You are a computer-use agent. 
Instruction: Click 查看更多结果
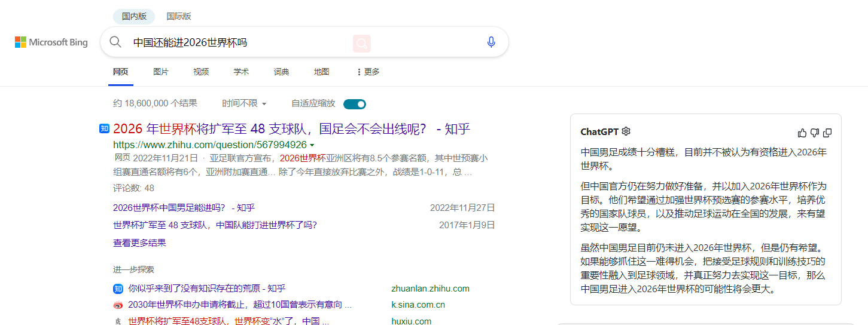point(139,243)
